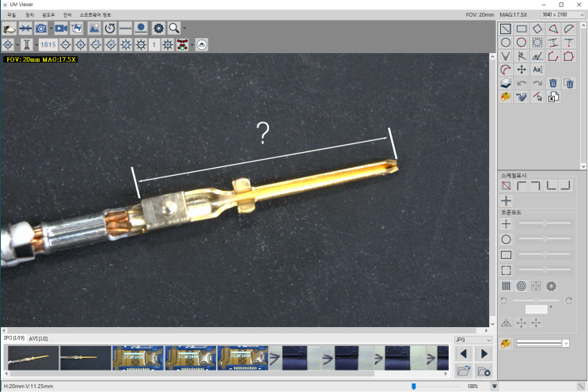Open the 파일 menu

coord(12,15)
